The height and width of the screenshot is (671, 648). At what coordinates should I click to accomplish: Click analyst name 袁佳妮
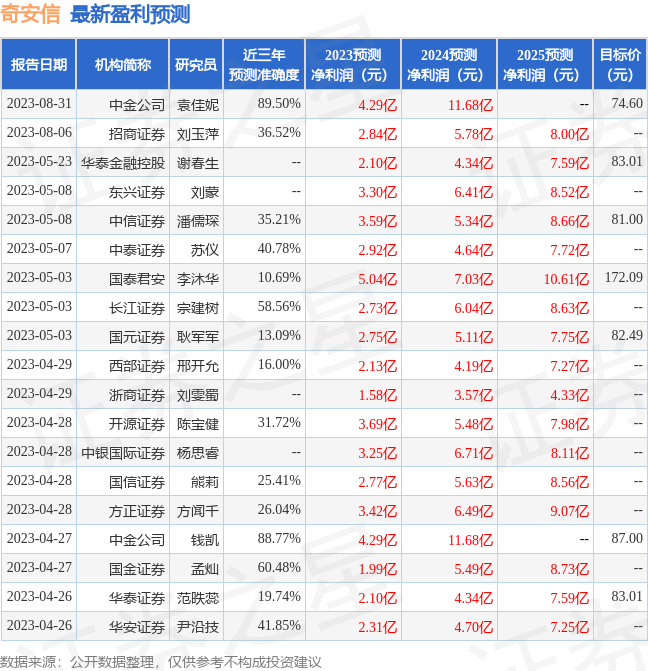(x=198, y=104)
